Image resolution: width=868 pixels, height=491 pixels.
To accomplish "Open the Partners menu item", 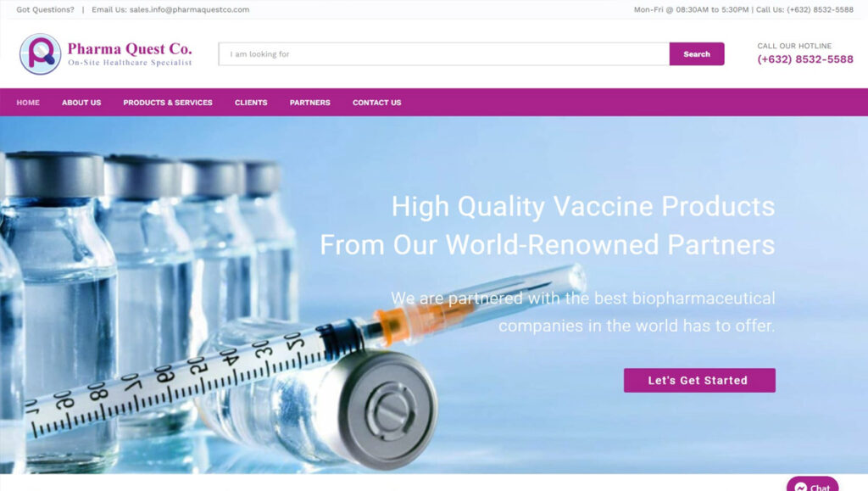I will [x=310, y=103].
